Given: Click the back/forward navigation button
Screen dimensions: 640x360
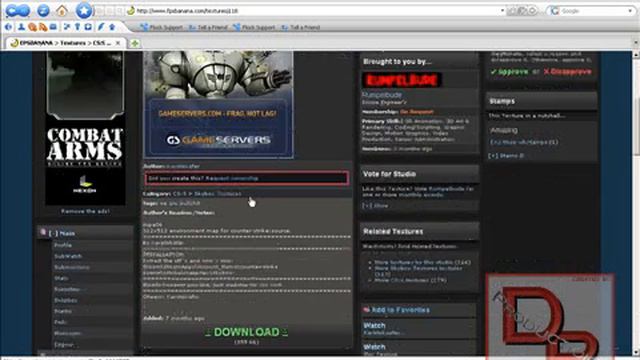Looking at the screenshot, I should [x=18, y=11].
